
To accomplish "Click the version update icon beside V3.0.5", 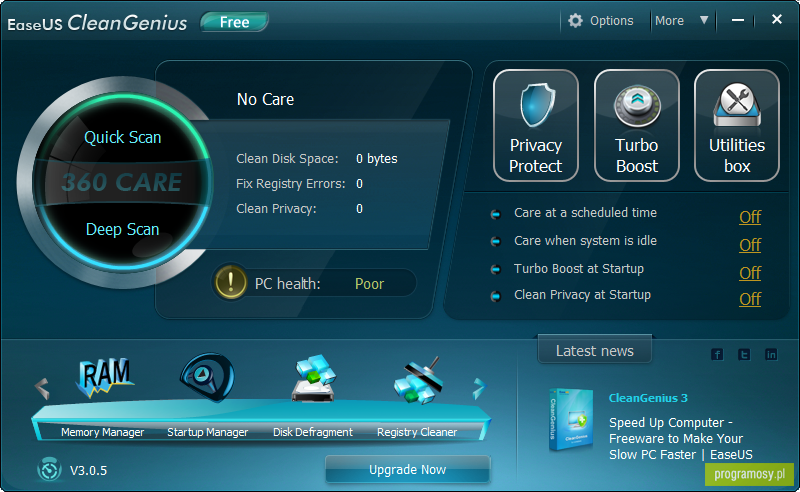I will 49,469.
